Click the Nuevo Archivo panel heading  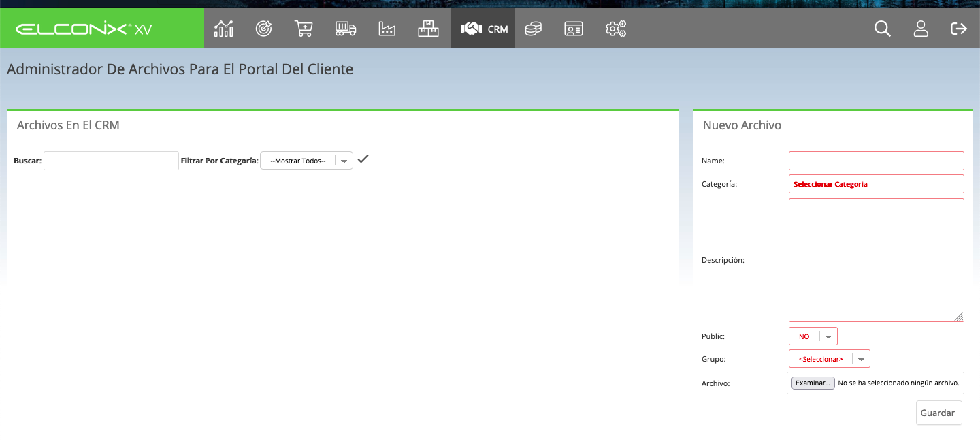742,125
